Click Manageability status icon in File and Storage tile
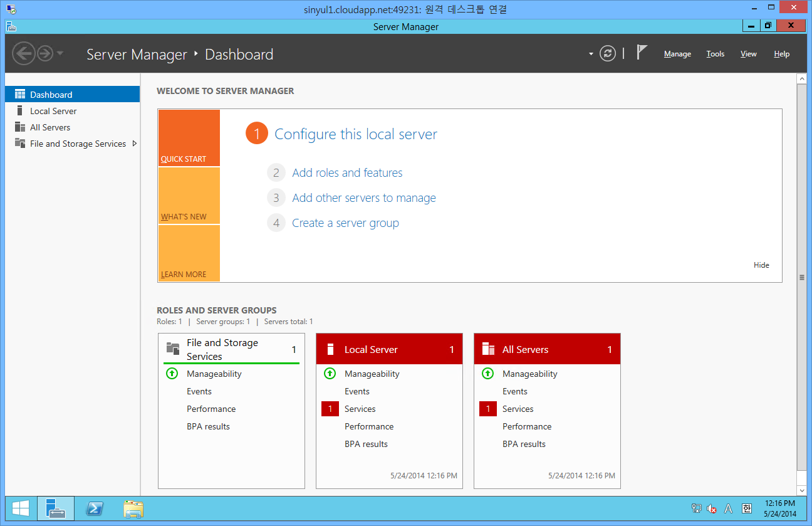The width and height of the screenshot is (812, 526). [x=172, y=374]
